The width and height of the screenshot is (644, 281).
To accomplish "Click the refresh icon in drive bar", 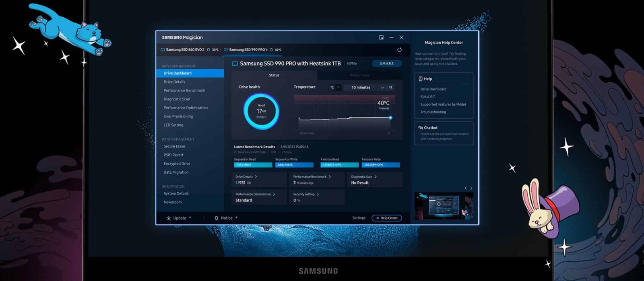I will point(399,50).
